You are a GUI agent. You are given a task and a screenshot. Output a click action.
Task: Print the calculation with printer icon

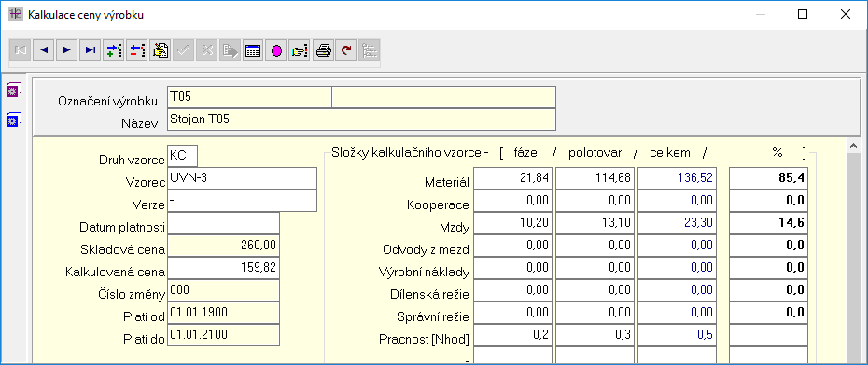pyautogui.click(x=323, y=51)
